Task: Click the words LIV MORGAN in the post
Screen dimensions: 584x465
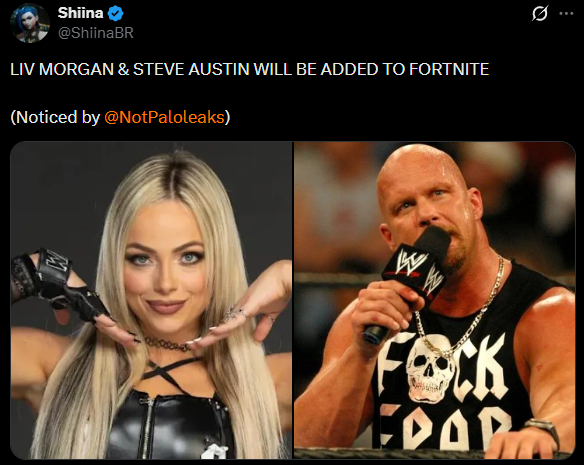Action: click(62, 69)
